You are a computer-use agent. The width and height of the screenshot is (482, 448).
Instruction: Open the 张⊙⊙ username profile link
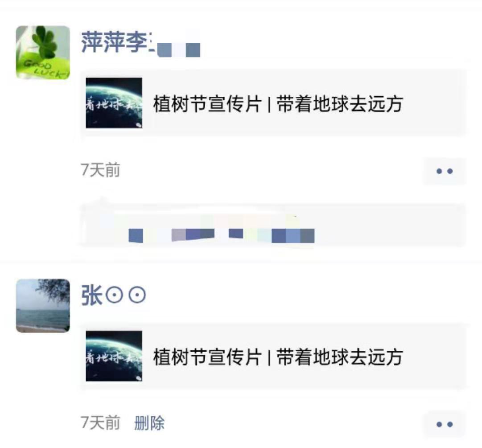(113, 295)
